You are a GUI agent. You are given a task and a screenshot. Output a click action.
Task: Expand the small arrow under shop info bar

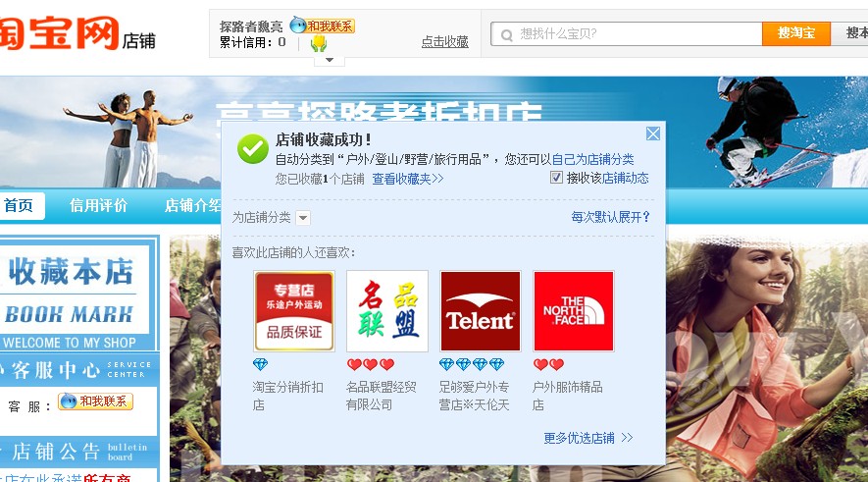(330, 60)
